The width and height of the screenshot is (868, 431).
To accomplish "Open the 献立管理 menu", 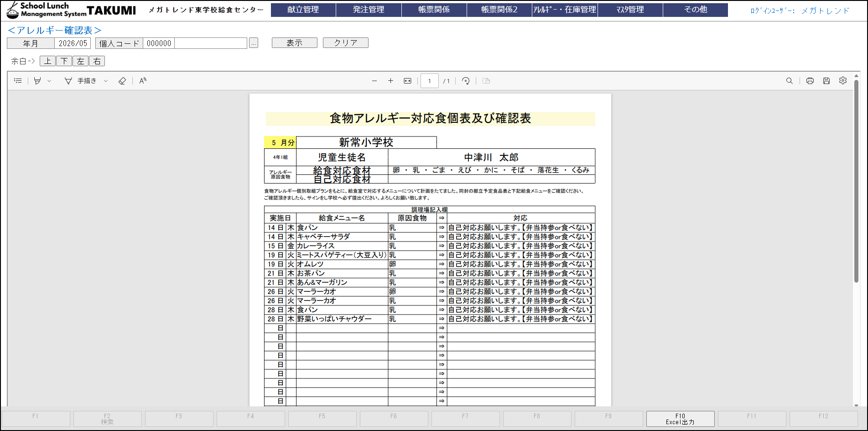I will pyautogui.click(x=303, y=10).
